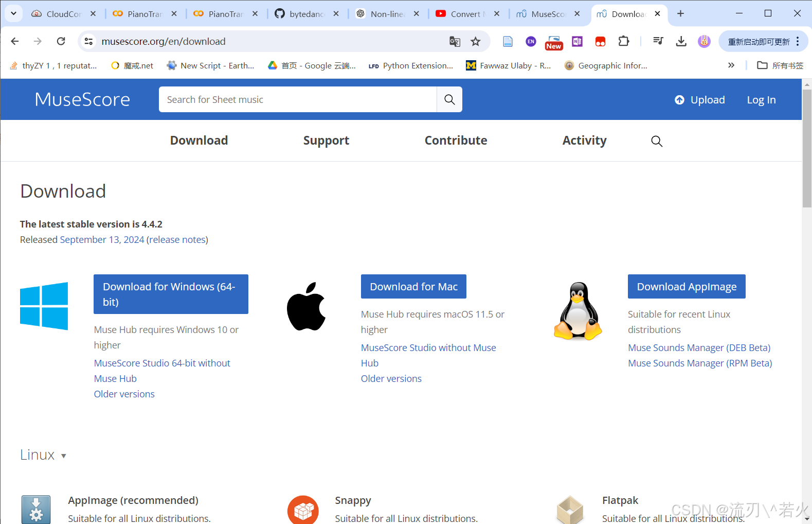Collapse the Linux section heading

point(43,455)
